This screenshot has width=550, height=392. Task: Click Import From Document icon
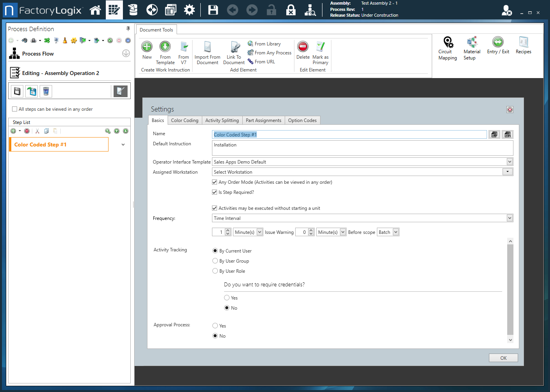207,47
